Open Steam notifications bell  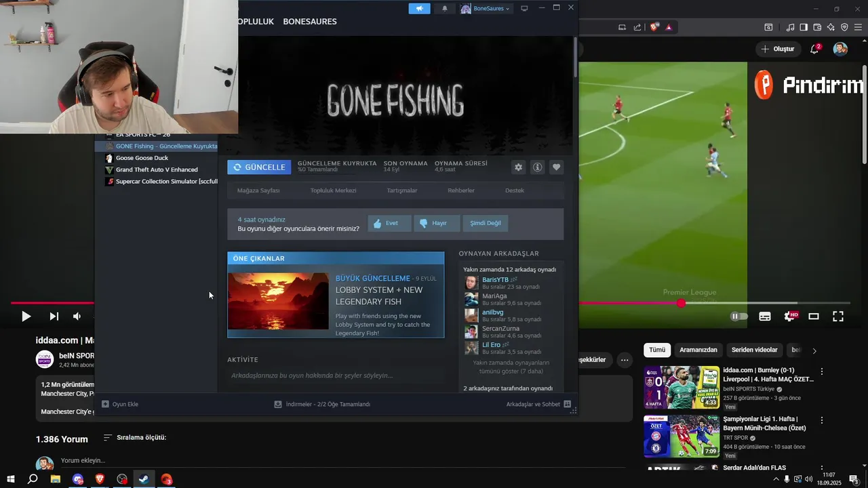445,8
